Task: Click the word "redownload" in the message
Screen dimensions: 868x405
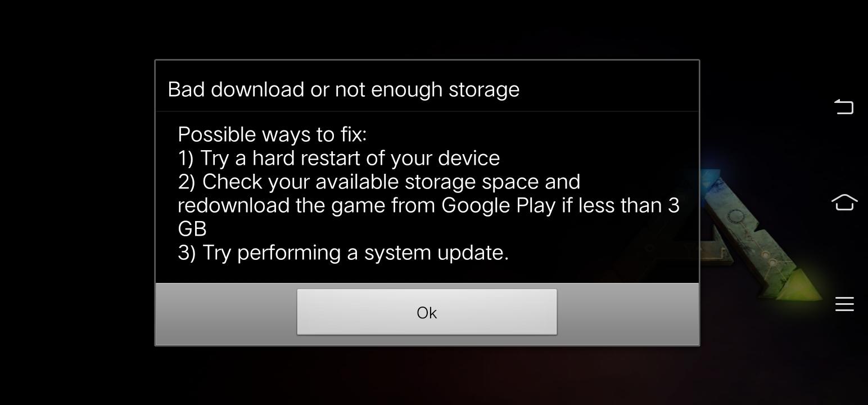Action: tap(233, 205)
